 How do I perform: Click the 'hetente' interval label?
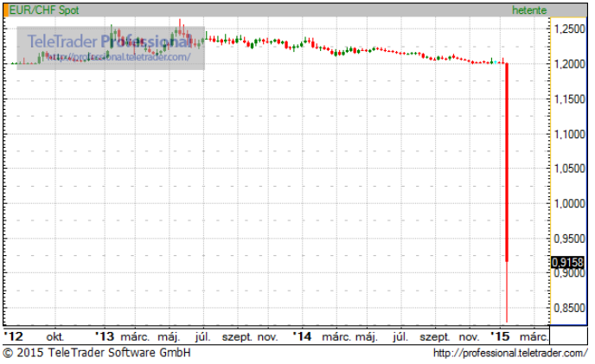coord(529,10)
